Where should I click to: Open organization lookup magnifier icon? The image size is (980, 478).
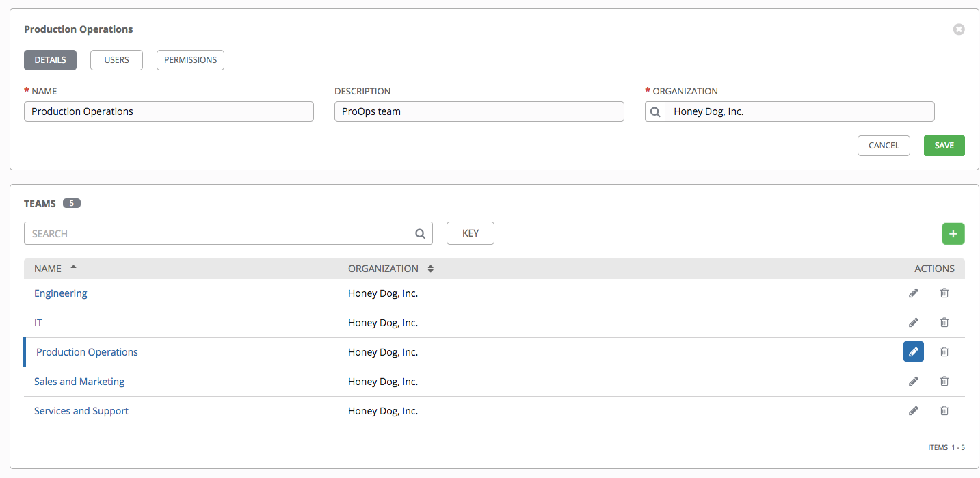tap(655, 111)
